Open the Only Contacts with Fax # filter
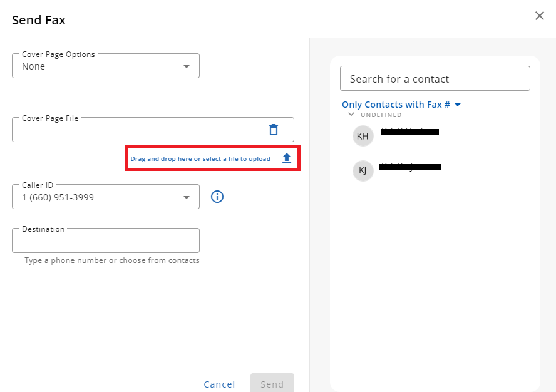Screen dimensions: 556x392 [396, 105]
